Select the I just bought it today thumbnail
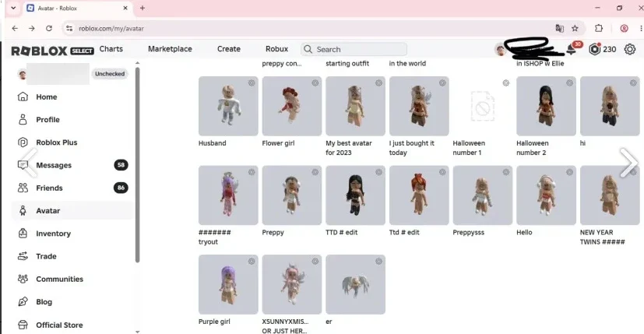 [419, 106]
